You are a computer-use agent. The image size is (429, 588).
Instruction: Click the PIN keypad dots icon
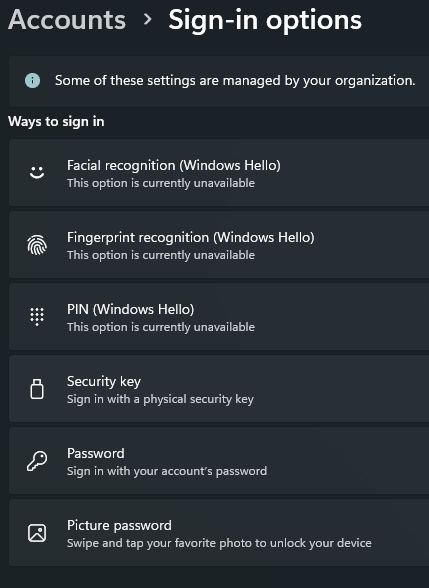coord(37,317)
